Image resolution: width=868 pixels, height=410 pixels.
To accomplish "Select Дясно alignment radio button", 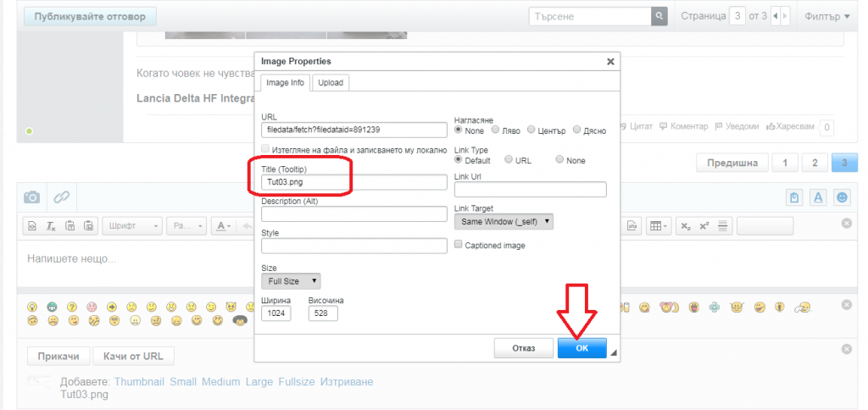I will 576,130.
